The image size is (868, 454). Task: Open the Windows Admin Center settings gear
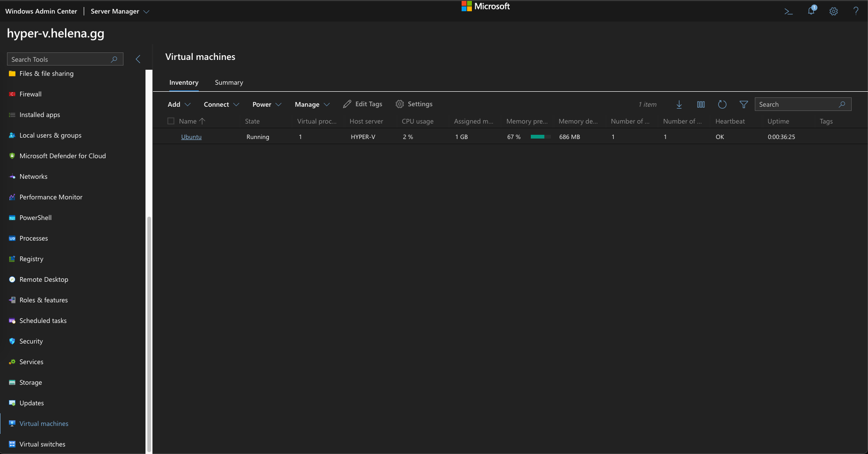click(x=833, y=11)
